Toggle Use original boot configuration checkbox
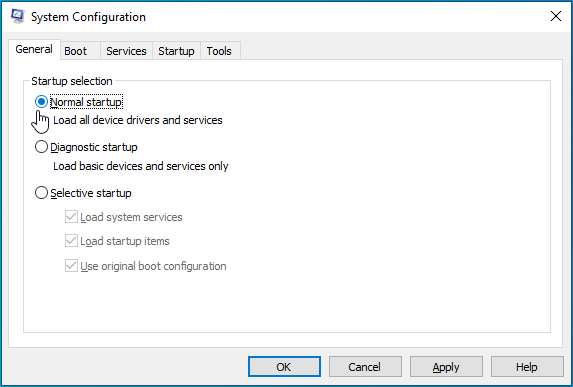The width and height of the screenshot is (573, 387). [71, 266]
